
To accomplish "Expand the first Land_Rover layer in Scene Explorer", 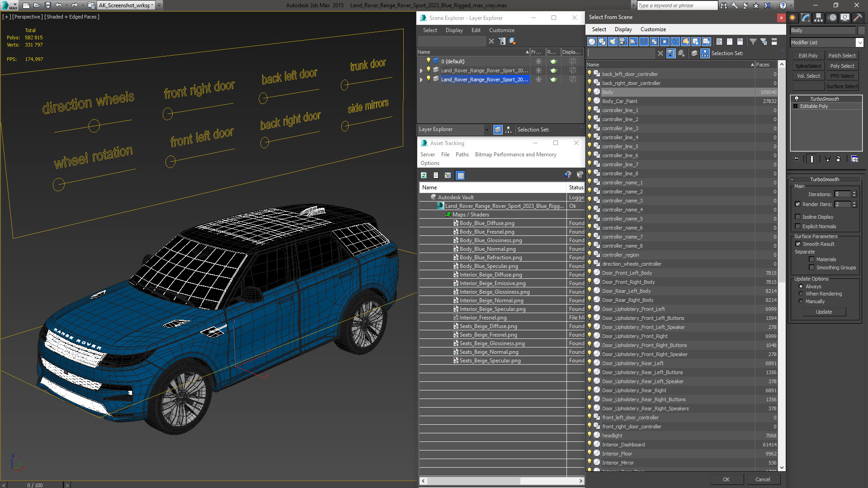I will point(421,70).
